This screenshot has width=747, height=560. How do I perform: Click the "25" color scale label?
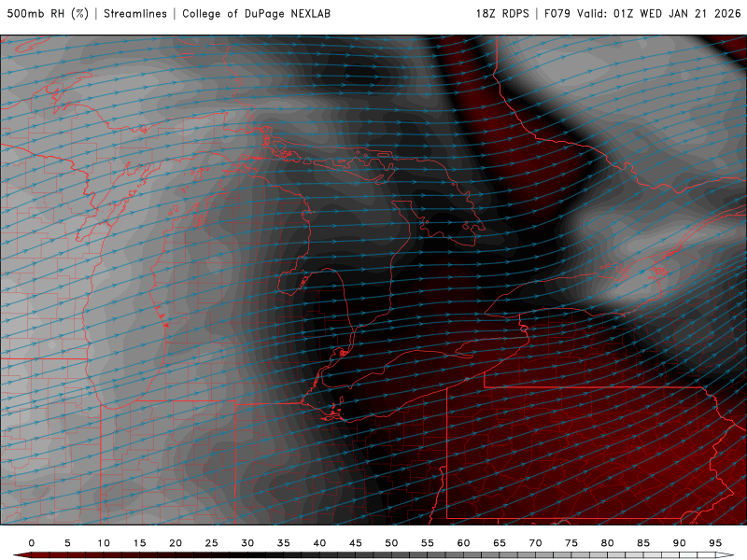pyautogui.click(x=212, y=543)
